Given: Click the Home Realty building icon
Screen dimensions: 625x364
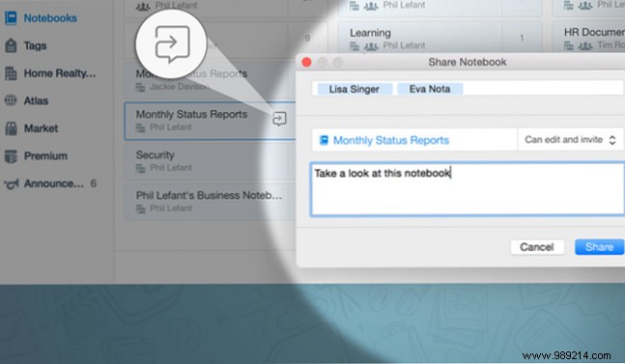Looking at the screenshot, I should coord(11,73).
